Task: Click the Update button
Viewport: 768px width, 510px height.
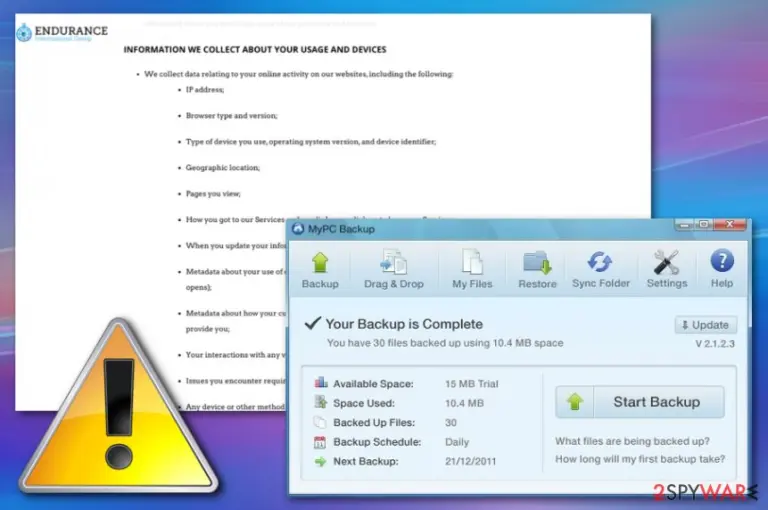Action: pyautogui.click(x=706, y=325)
